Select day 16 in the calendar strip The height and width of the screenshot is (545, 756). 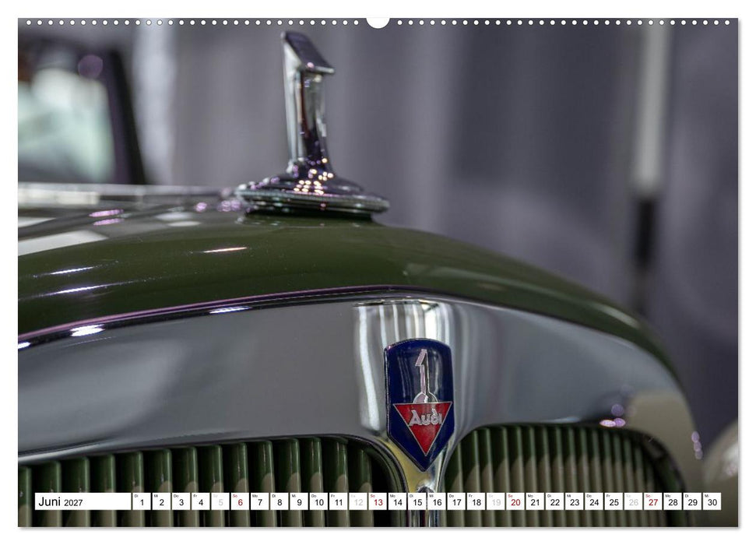437,501
